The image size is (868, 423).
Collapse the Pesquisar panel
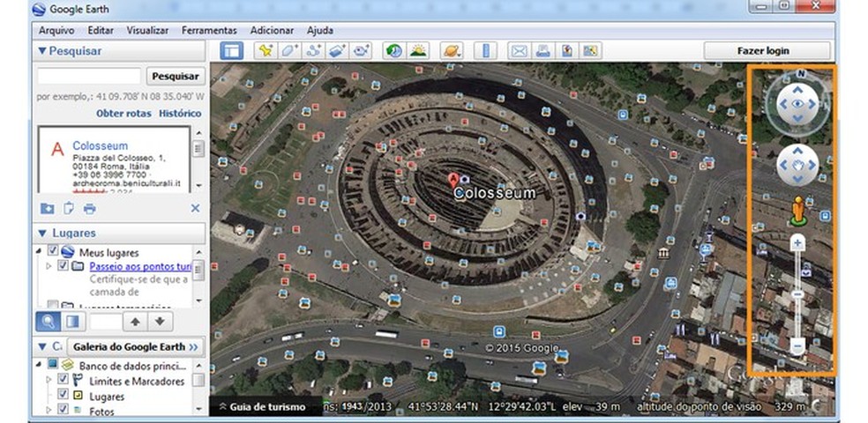pos(42,51)
